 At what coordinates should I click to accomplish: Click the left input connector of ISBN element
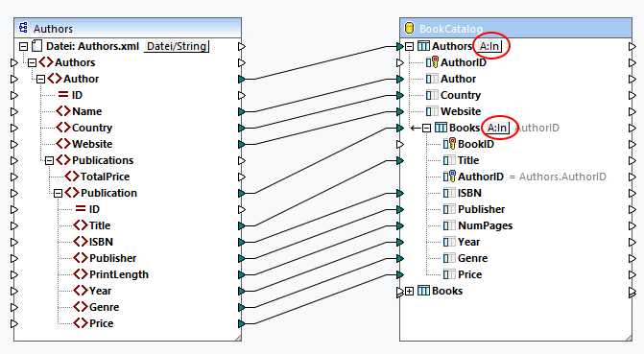point(14,242)
